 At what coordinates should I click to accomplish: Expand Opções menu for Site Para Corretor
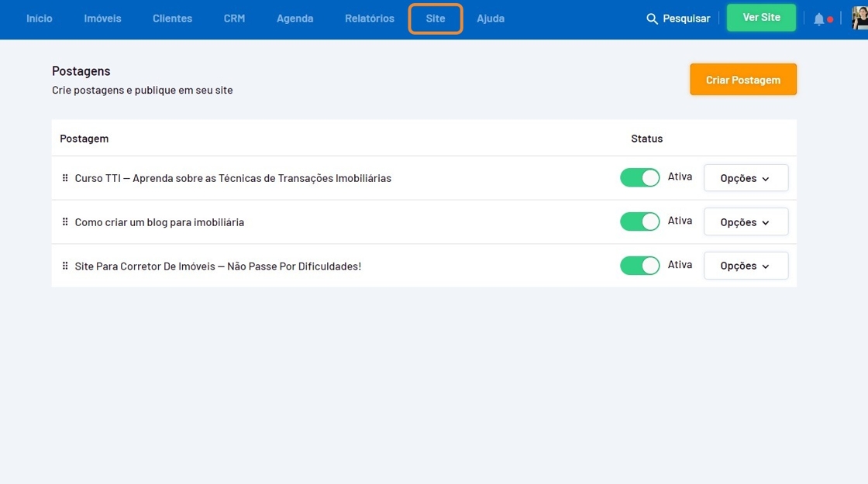[745, 266]
